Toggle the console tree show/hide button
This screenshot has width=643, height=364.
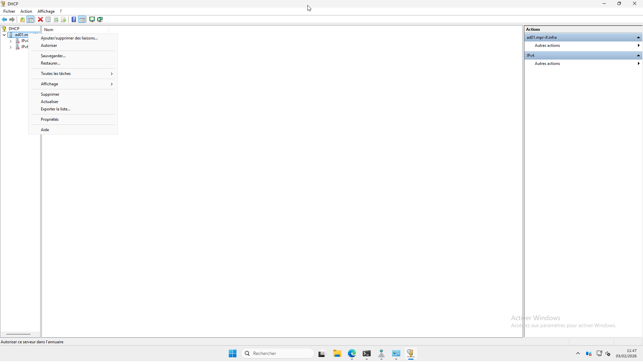[30, 19]
